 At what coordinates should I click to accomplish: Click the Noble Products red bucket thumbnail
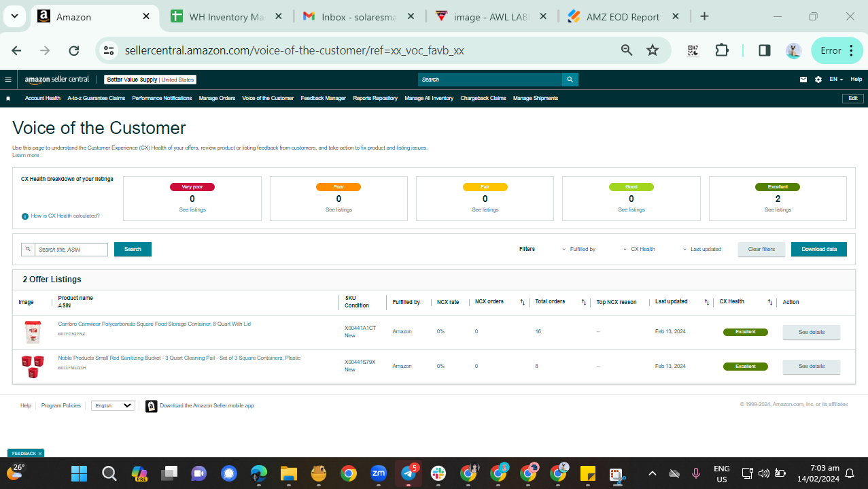click(33, 367)
